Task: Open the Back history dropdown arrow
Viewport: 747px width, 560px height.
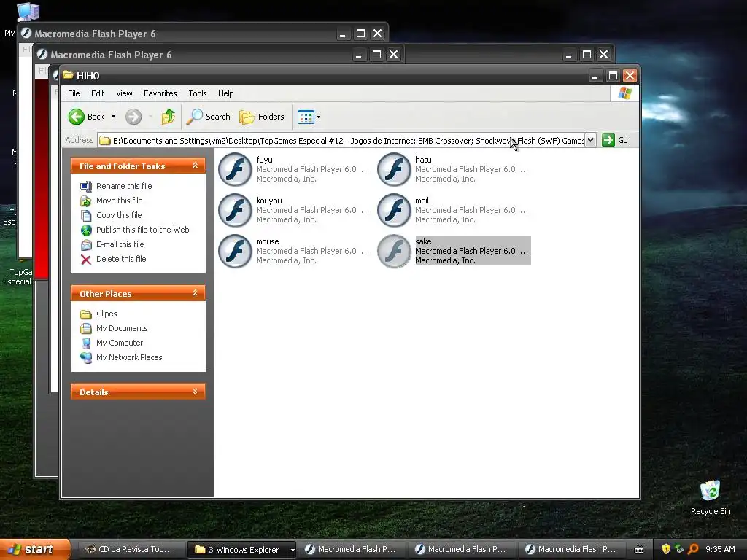Action: coord(113,117)
